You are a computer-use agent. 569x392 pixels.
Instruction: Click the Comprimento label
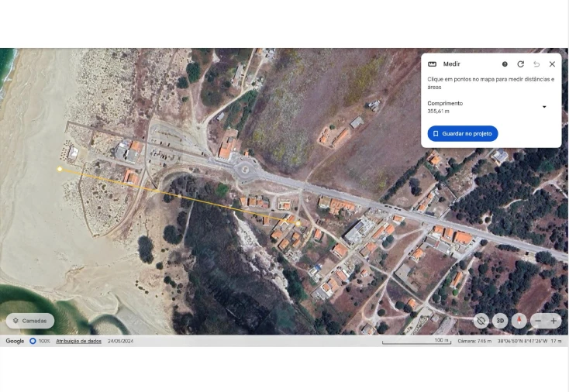[x=445, y=103]
